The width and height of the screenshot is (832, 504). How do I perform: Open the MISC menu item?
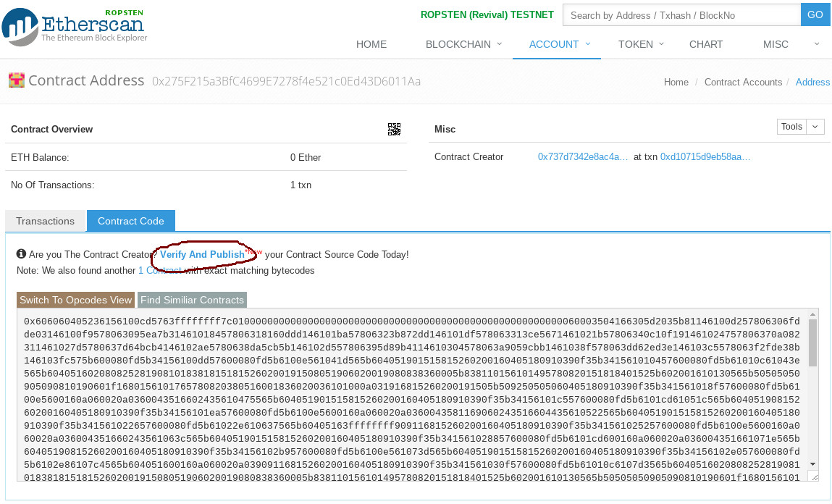(x=776, y=45)
